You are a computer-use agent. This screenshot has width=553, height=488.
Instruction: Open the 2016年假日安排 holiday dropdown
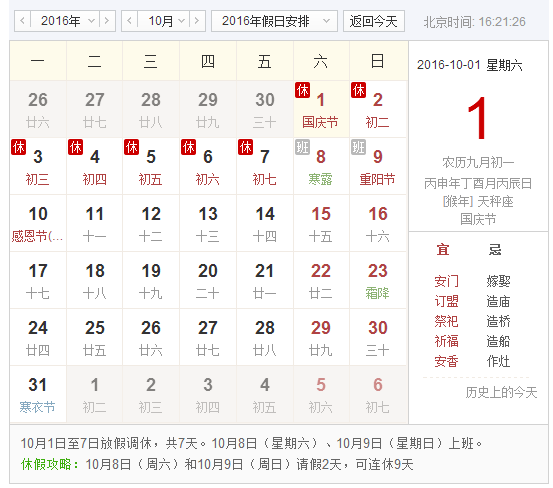point(274,21)
